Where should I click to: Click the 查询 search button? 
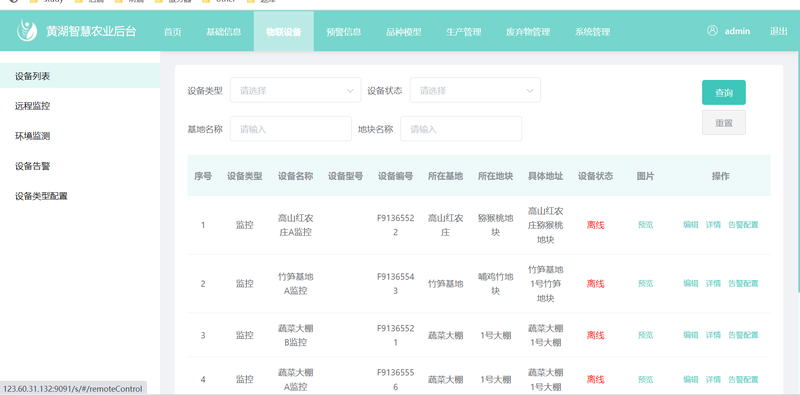click(x=723, y=92)
